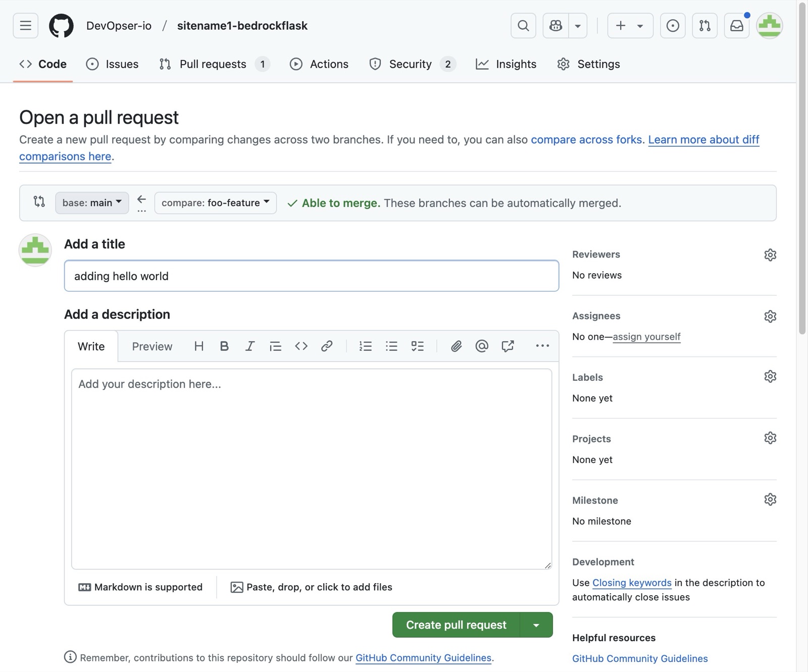Open the Labels gear settings

[x=770, y=377]
